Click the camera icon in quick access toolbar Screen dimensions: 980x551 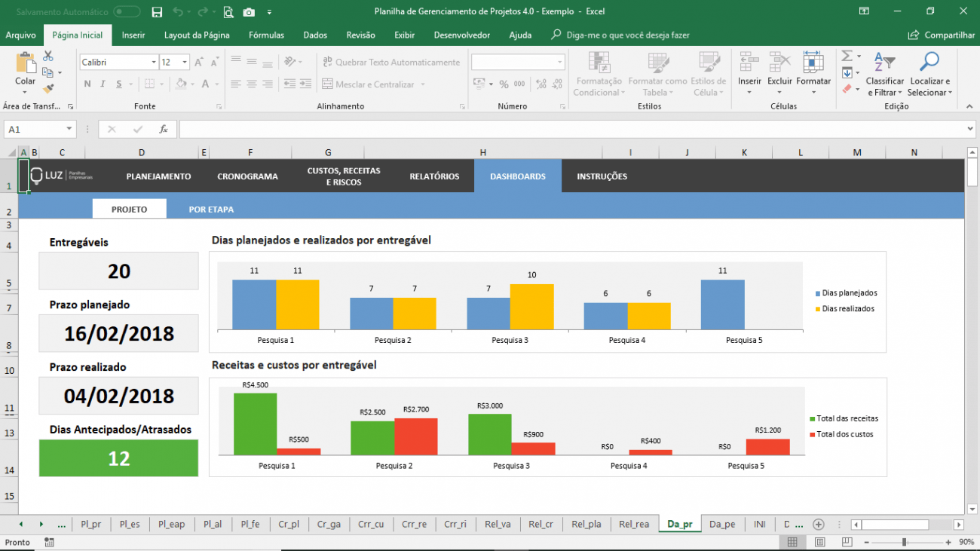tap(249, 12)
